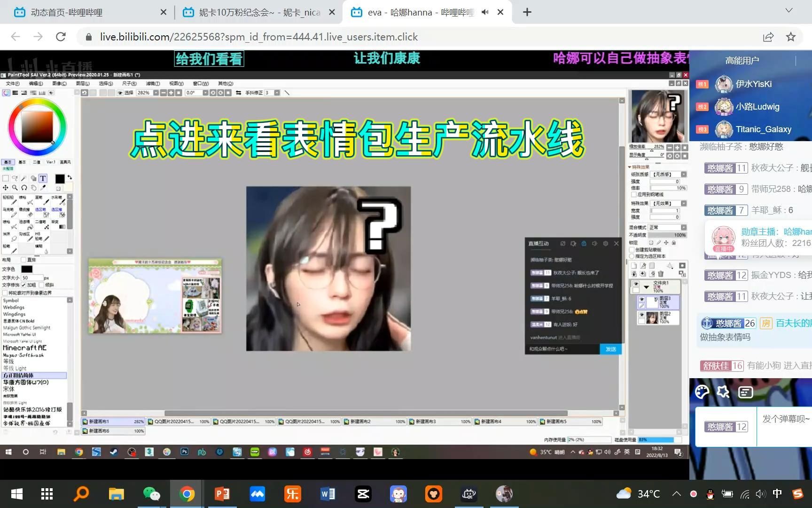
Task: Open 纸张质感 texture dropdown
Action: coord(684,175)
